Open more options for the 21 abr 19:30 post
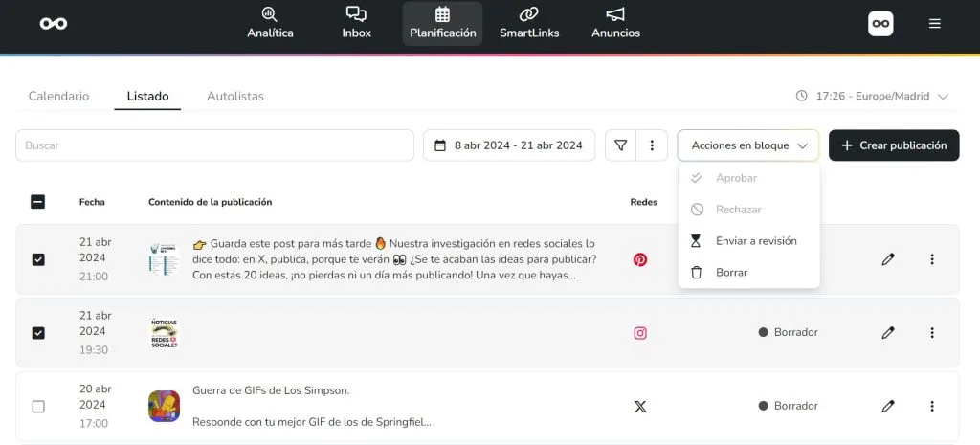This screenshot has height=445, width=980. click(932, 333)
